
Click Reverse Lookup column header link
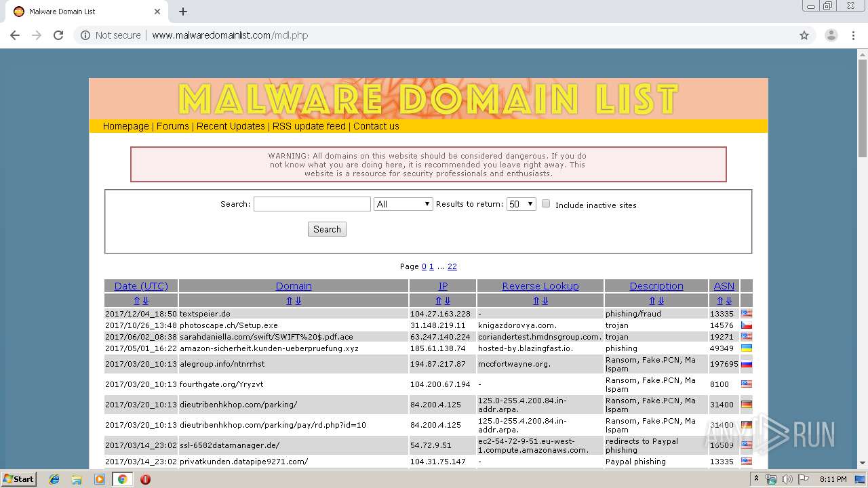pyautogui.click(x=540, y=286)
